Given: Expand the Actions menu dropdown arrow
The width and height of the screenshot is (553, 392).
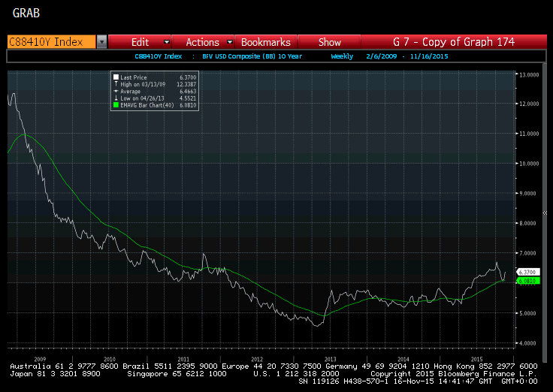Looking at the screenshot, I should [228, 42].
